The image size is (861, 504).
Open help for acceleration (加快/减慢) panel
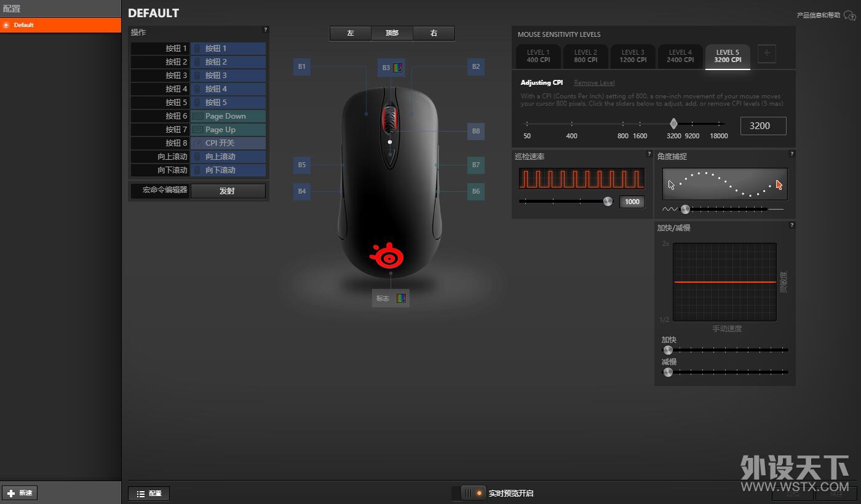tap(792, 225)
